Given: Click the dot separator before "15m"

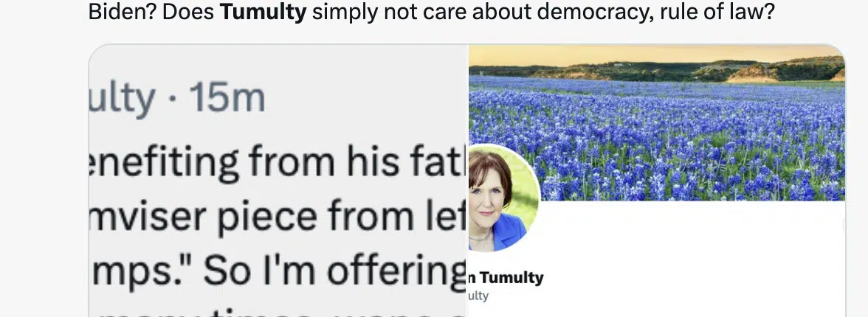Looking at the screenshot, I should coord(172,100).
